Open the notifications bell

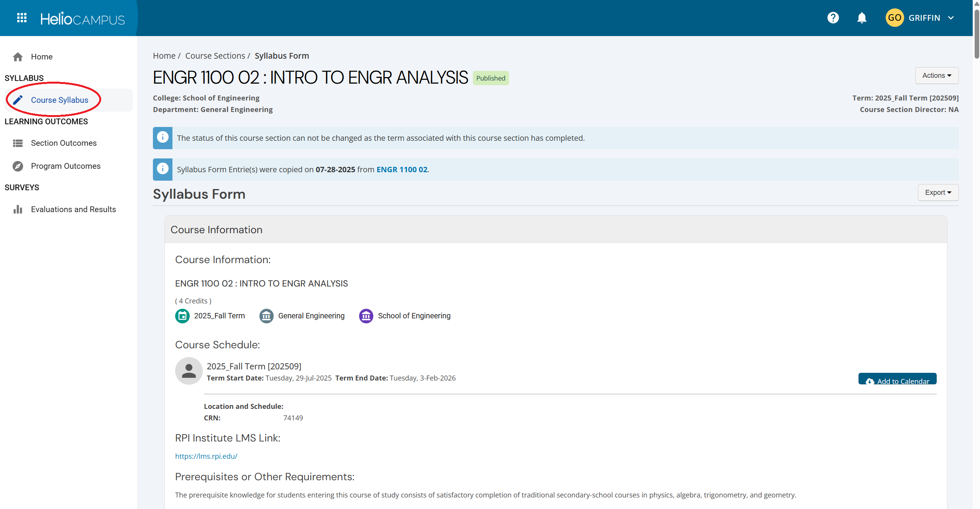point(862,18)
